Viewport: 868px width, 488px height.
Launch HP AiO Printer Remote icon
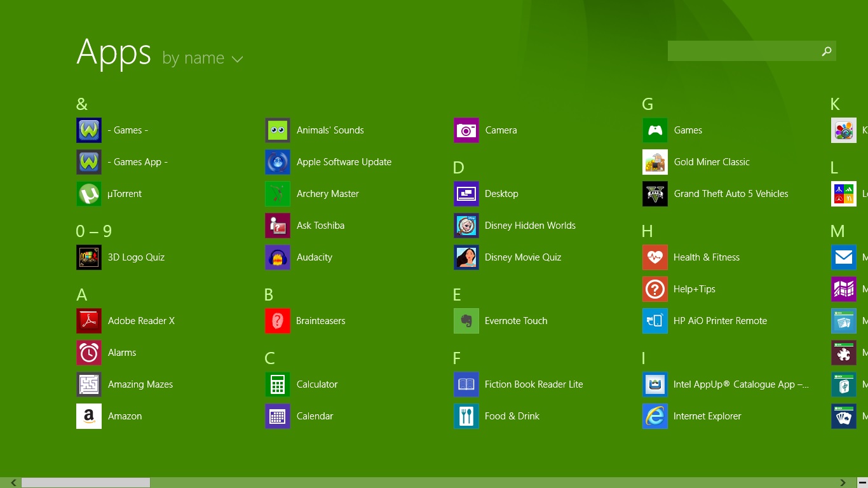655,321
